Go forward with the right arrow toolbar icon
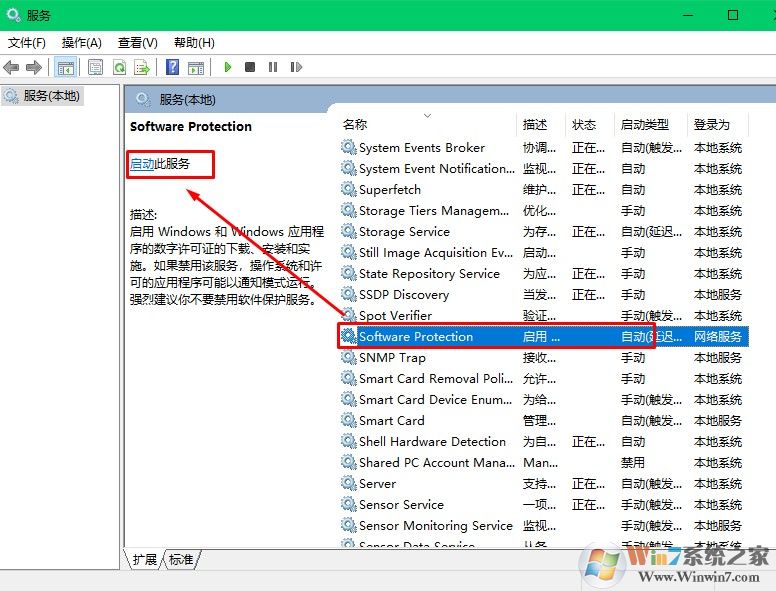 click(x=34, y=67)
